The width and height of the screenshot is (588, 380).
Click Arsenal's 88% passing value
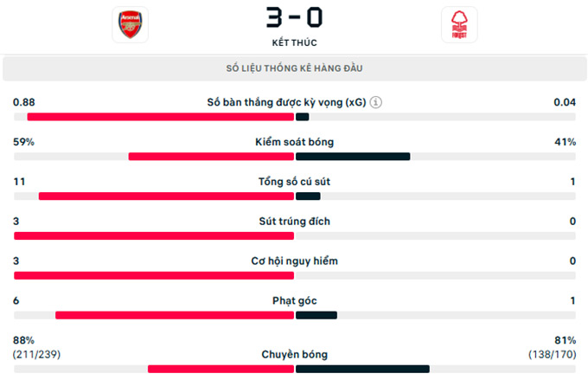coord(23,340)
